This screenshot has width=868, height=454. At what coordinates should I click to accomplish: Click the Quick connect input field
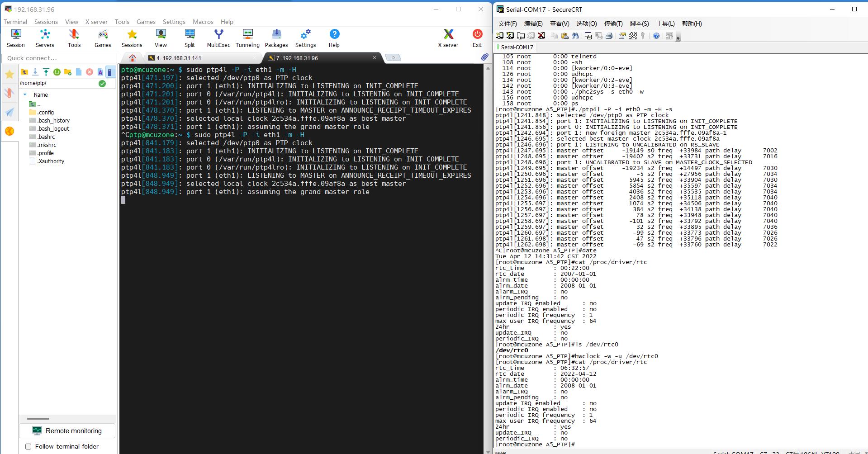[x=59, y=58]
